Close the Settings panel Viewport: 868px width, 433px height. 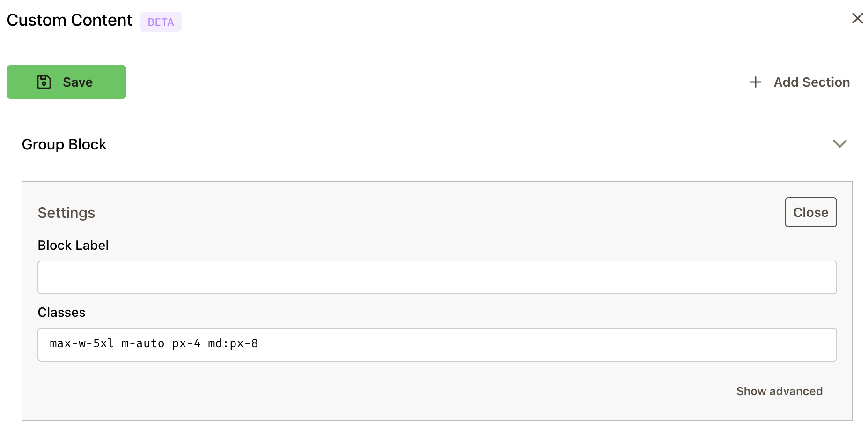pos(810,212)
